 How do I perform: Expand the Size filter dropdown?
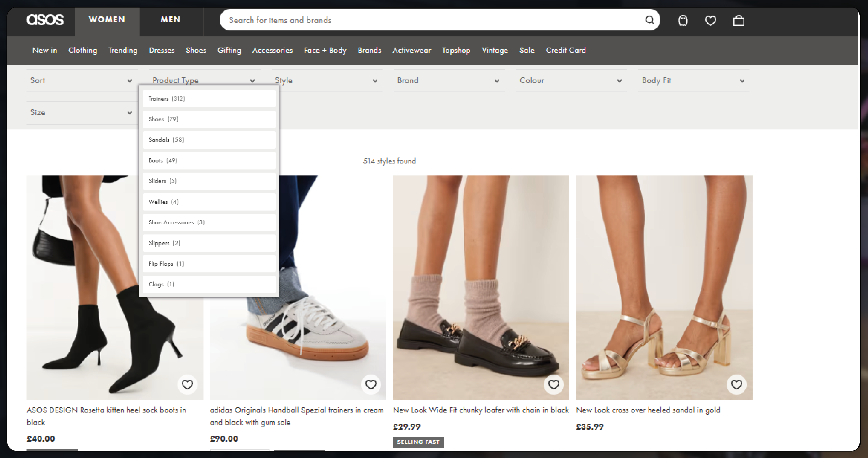pos(82,113)
